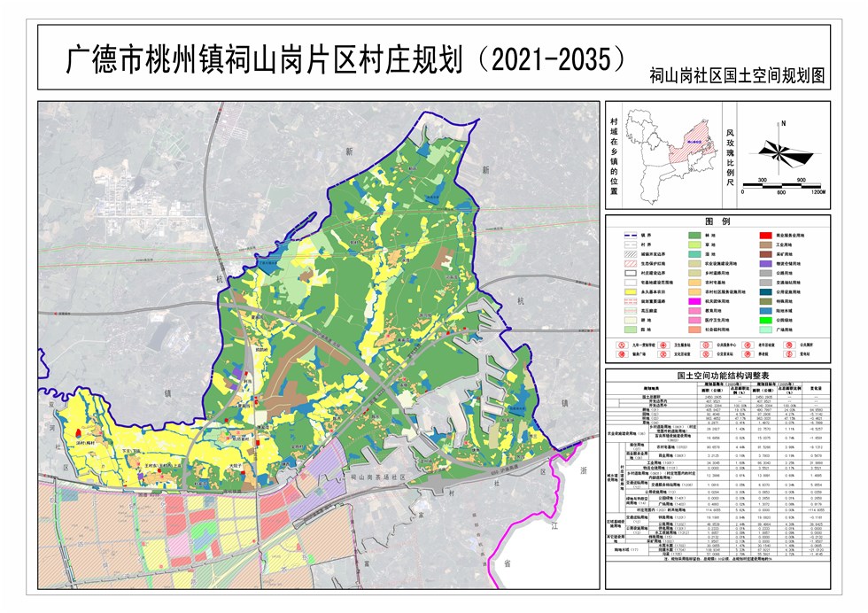This screenshot has width=868, height=613.
Task: Select the red 商业服务业用地 legend swatch
Action: pyautogui.click(x=766, y=236)
